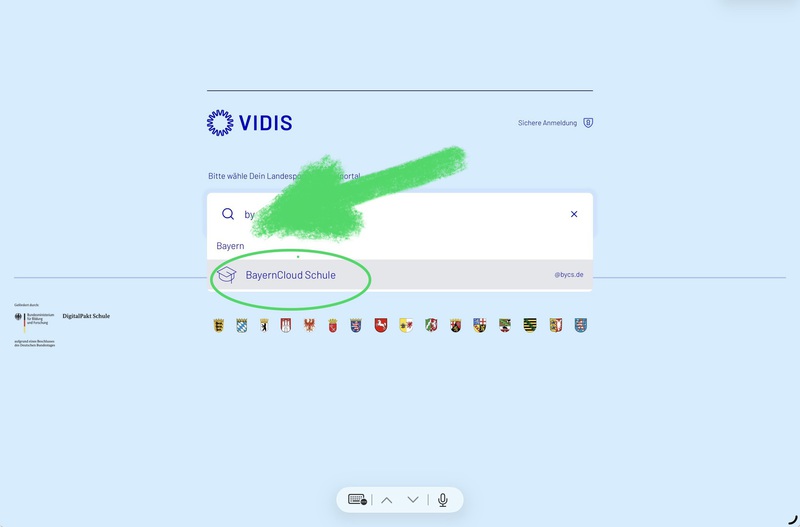Activate the microphone dictation icon
The width and height of the screenshot is (800, 527).
coord(443,500)
